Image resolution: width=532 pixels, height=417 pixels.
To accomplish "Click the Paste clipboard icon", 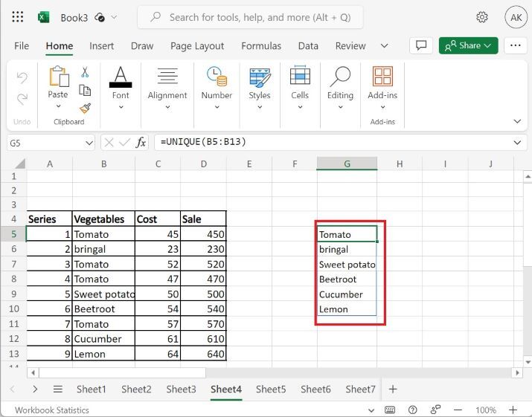I will (58, 77).
